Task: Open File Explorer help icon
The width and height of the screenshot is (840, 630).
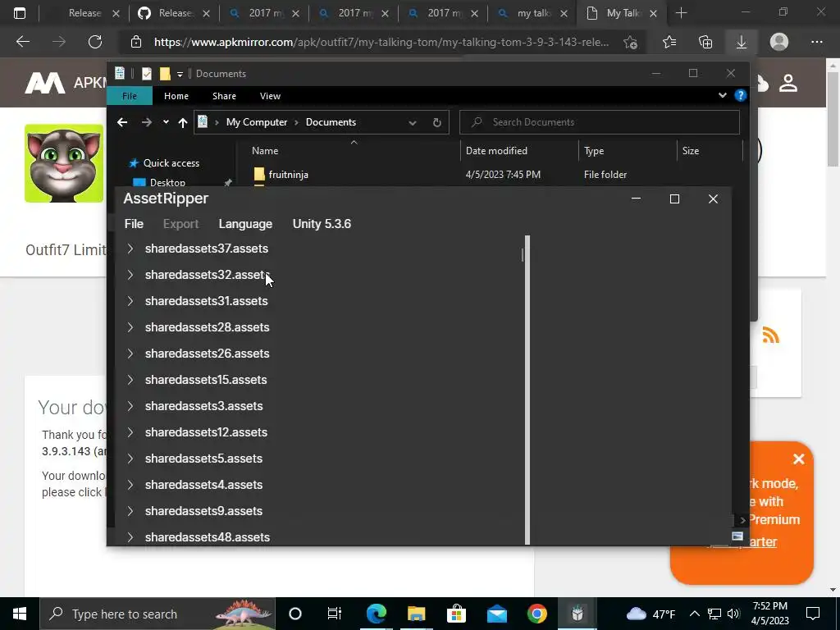Action: tap(741, 95)
